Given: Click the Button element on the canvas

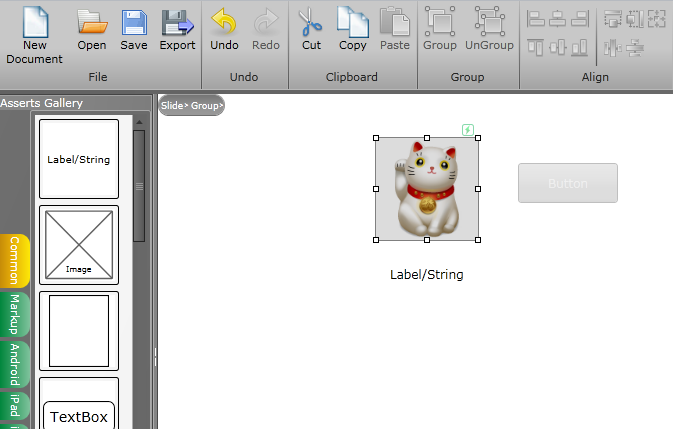Looking at the screenshot, I should pyautogui.click(x=568, y=183).
